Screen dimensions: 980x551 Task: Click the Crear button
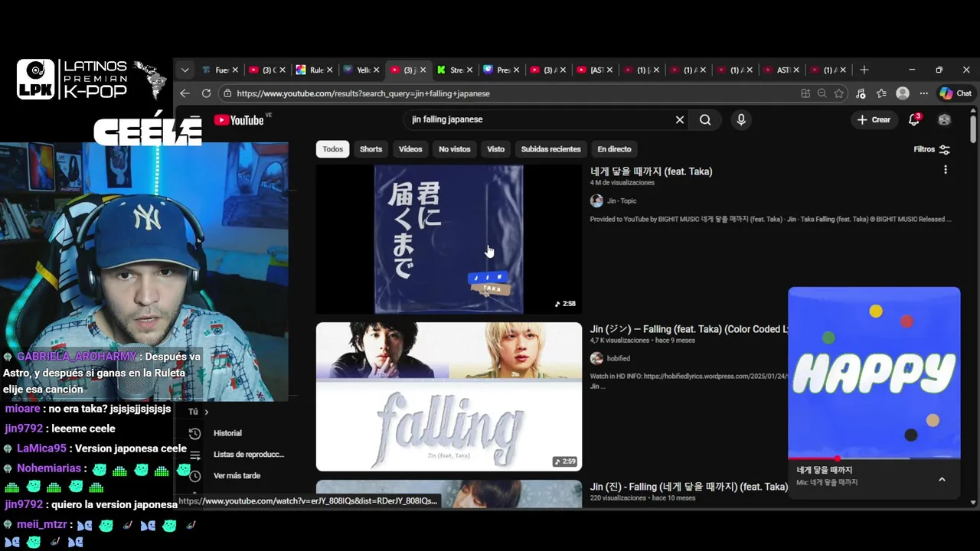point(874,119)
